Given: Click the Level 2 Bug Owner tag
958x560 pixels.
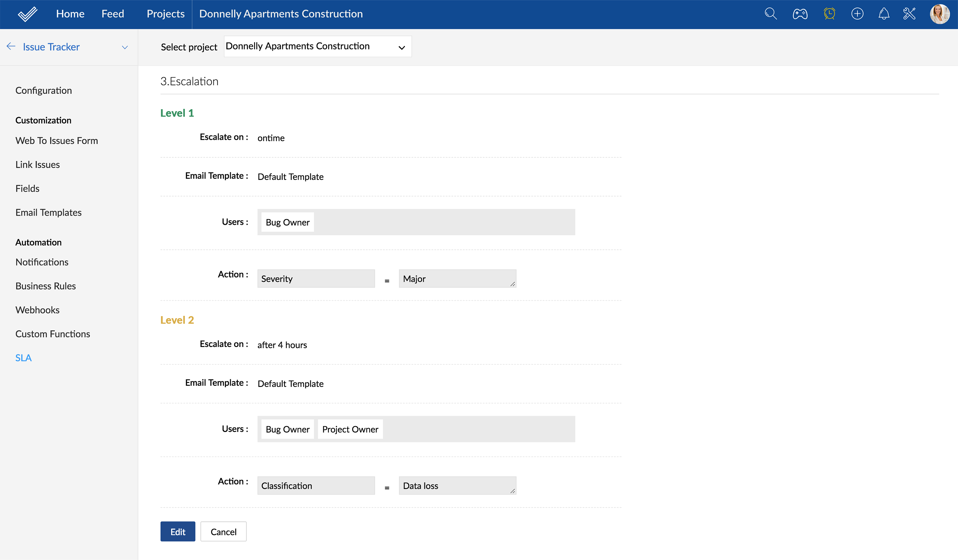Looking at the screenshot, I should pyautogui.click(x=287, y=429).
